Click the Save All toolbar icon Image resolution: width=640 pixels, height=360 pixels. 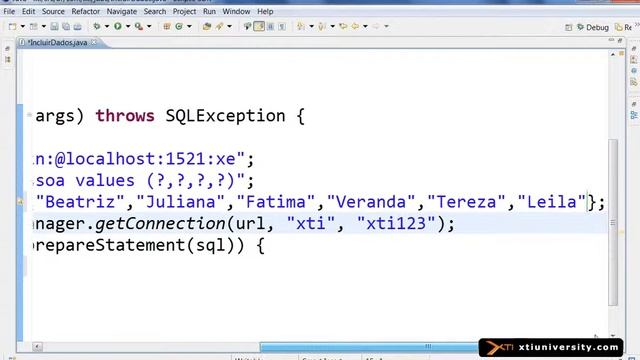(66, 27)
